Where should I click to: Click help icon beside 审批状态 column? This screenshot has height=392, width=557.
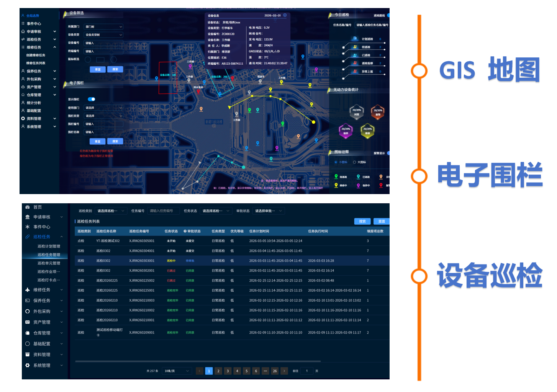tap(185, 231)
